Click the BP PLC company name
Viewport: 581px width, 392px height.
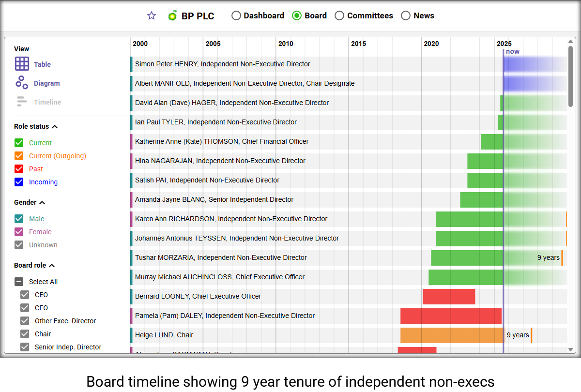(x=198, y=16)
